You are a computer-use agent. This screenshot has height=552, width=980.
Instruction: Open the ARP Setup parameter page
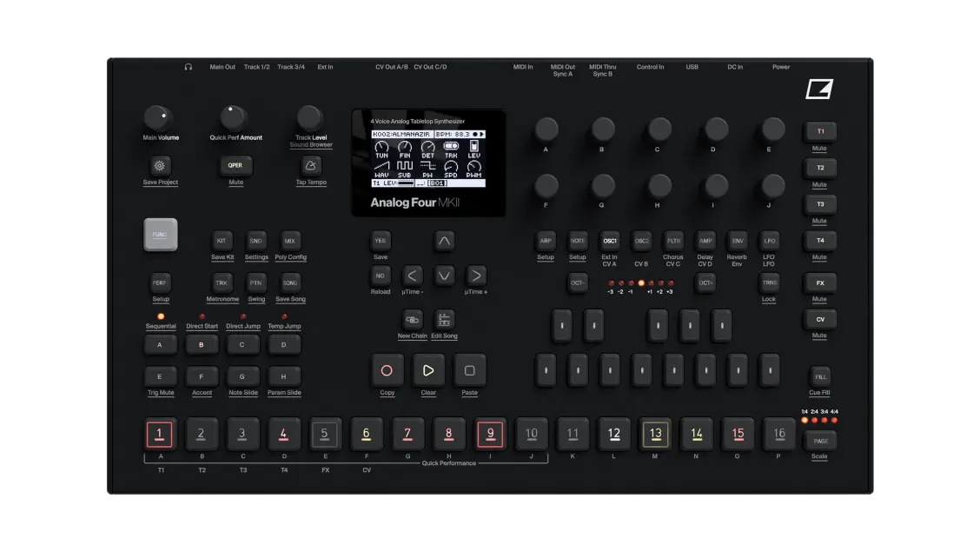[546, 241]
